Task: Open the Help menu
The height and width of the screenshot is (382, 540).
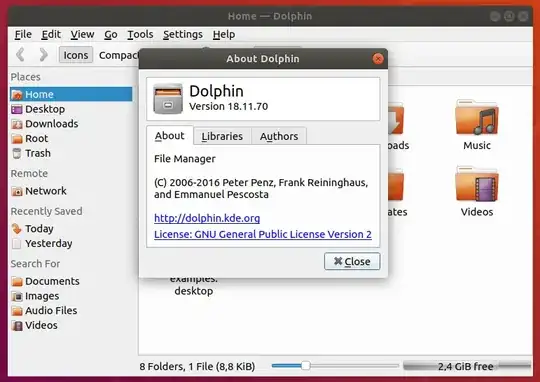Action: pyautogui.click(x=224, y=34)
